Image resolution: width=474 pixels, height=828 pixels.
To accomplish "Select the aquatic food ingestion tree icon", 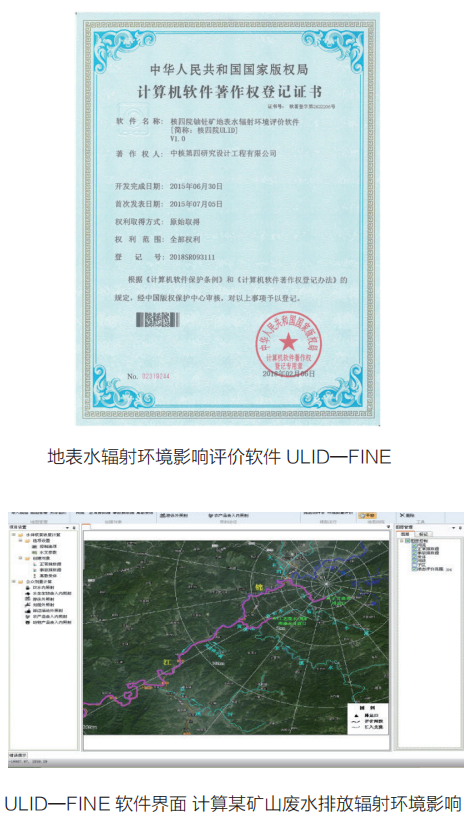I will (27, 594).
